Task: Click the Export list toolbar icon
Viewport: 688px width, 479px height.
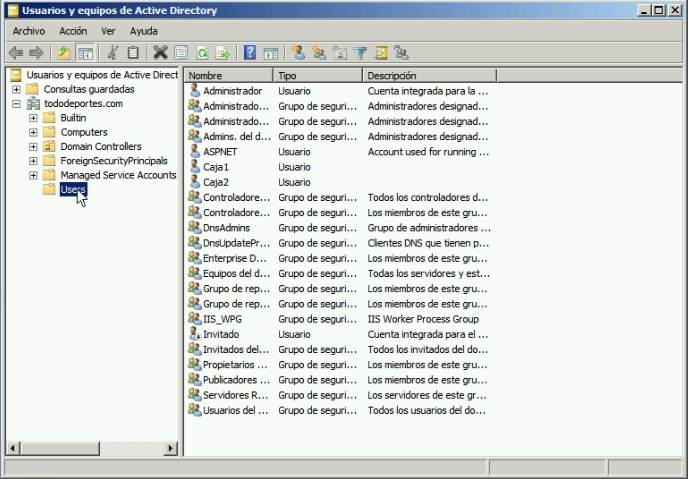Action: pos(223,53)
